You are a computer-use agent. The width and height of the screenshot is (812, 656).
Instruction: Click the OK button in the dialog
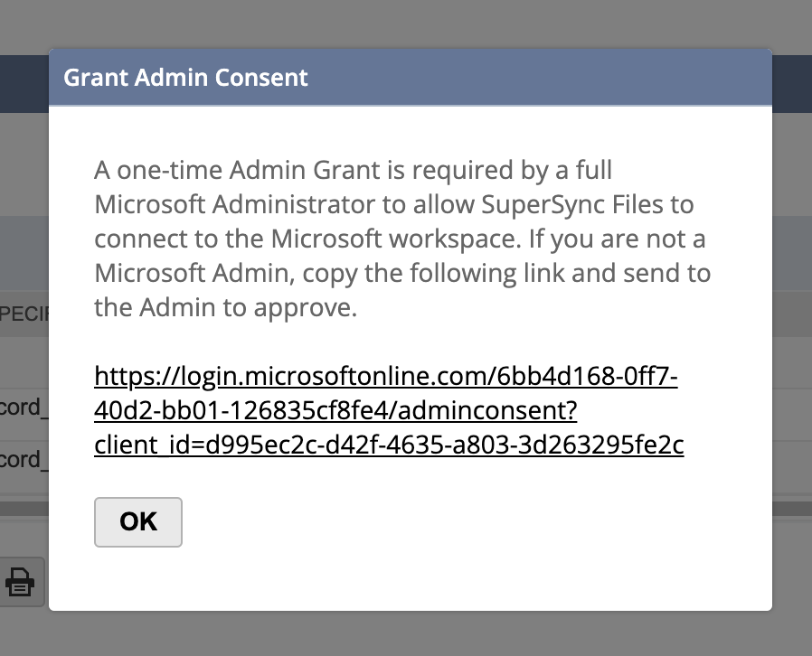coord(138,522)
